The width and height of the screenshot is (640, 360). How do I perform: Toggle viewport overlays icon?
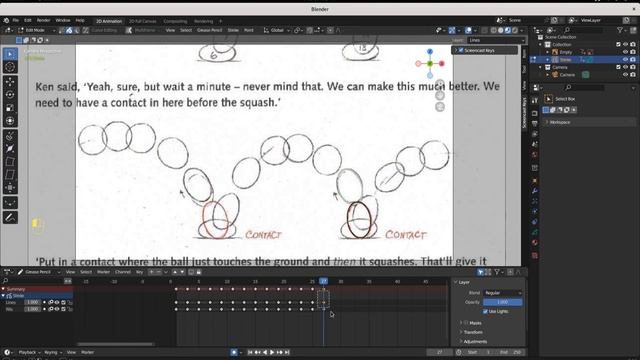click(x=468, y=30)
